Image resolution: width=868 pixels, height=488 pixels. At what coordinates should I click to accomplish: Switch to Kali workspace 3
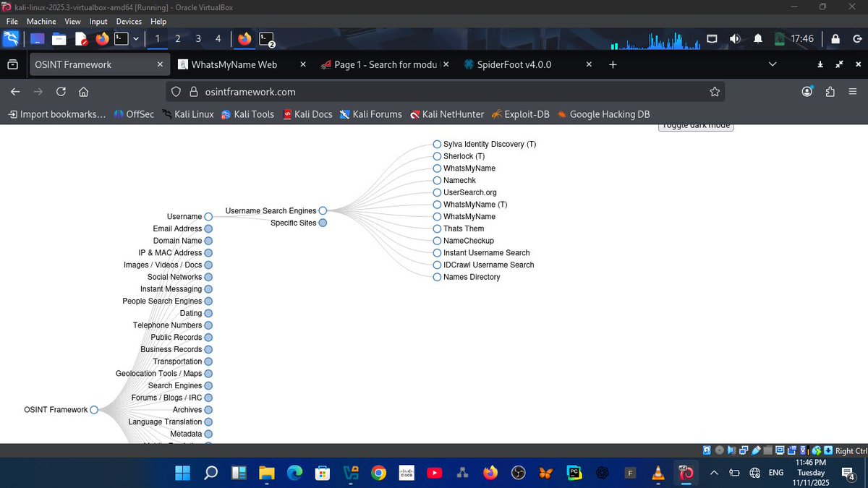198,38
